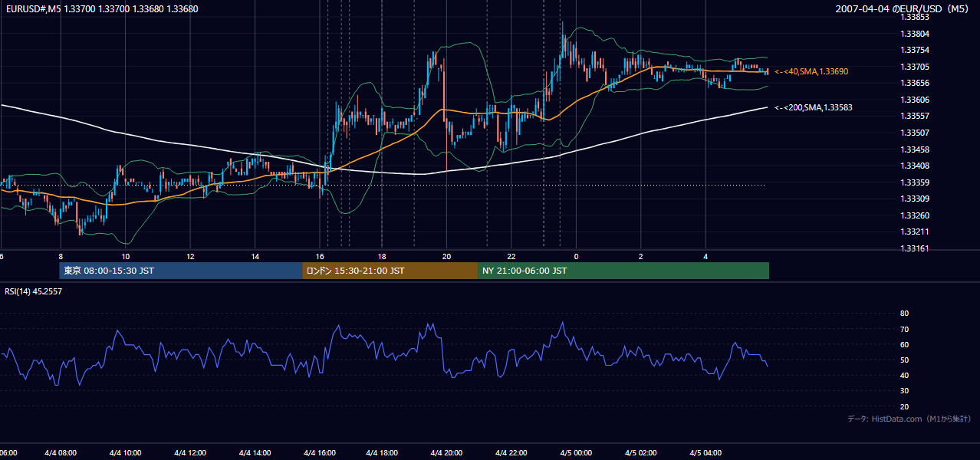Click hour label 22 under the price chart

(511, 257)
